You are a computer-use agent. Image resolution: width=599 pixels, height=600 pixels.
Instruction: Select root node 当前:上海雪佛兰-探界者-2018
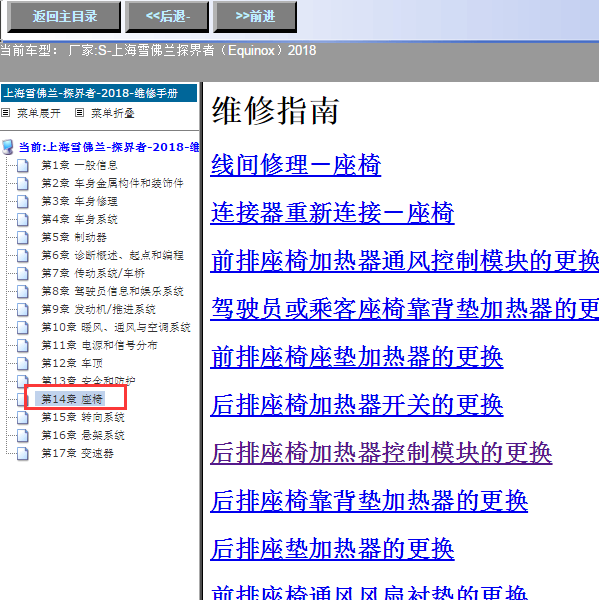(x=109, y=147)
